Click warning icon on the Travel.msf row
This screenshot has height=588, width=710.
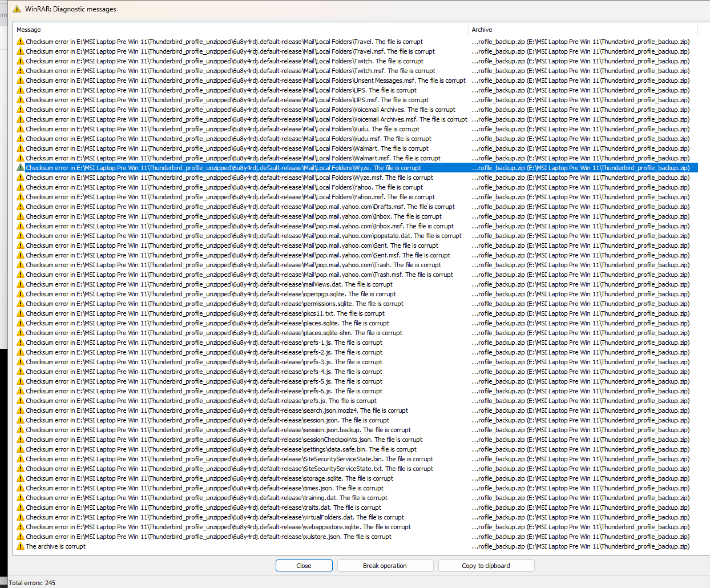(x=21, y=51)
